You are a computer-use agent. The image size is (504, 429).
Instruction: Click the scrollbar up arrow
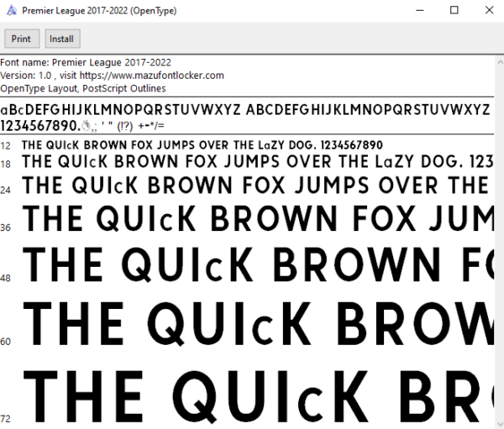tap(500, 61)
